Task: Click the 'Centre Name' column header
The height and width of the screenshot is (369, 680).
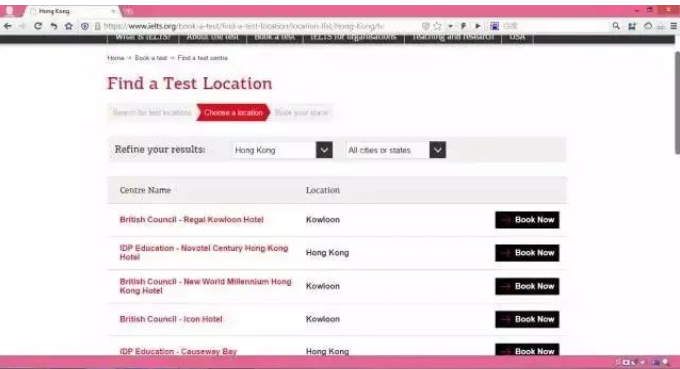Action: 145,190
